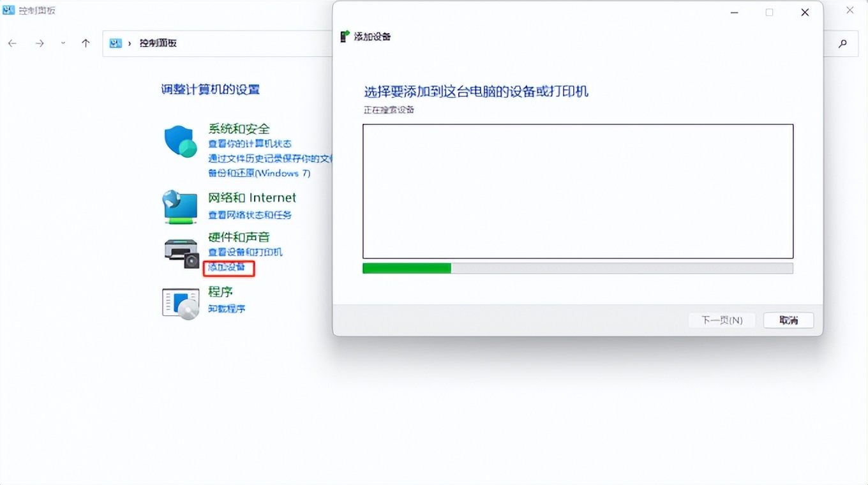Click the Control Panel icon in the address bar
Screen dimensions: 868x485
(115, 43)
